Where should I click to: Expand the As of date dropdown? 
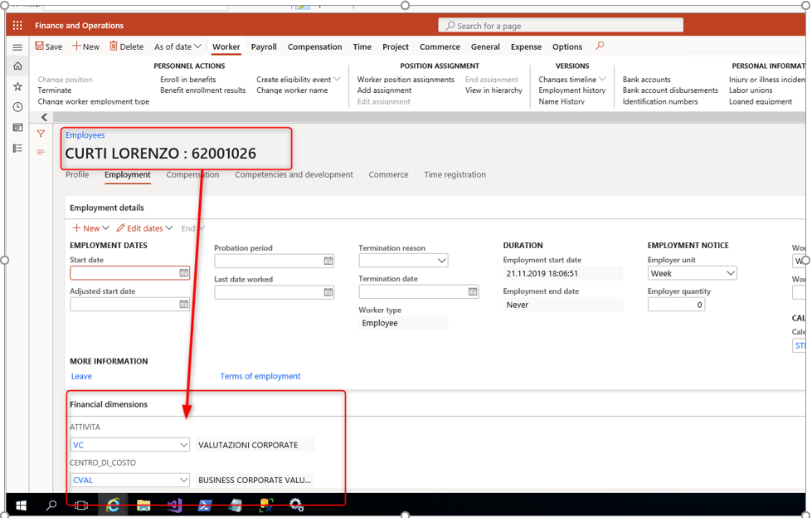click(x=177, y=46)
